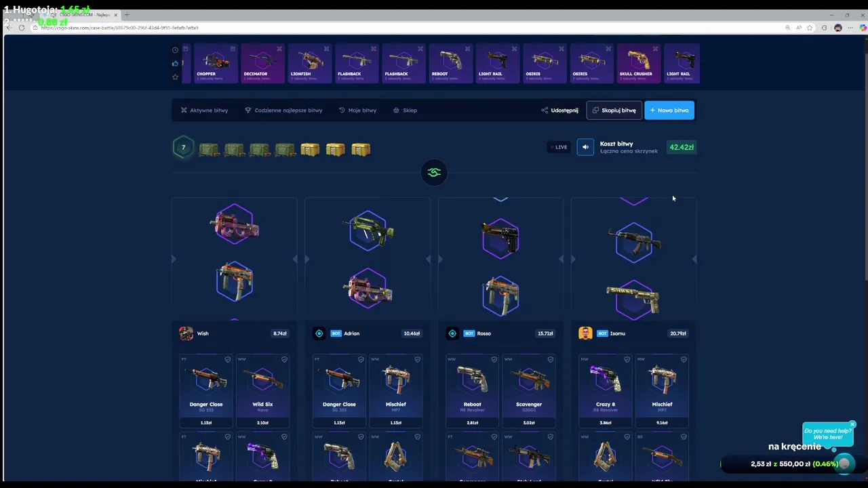Image resolution: width=868 pixels, height=488 pixels.
Task: Click the trophy icon beside Codzienne najlepsze bitwy
Action: [248, 110]
